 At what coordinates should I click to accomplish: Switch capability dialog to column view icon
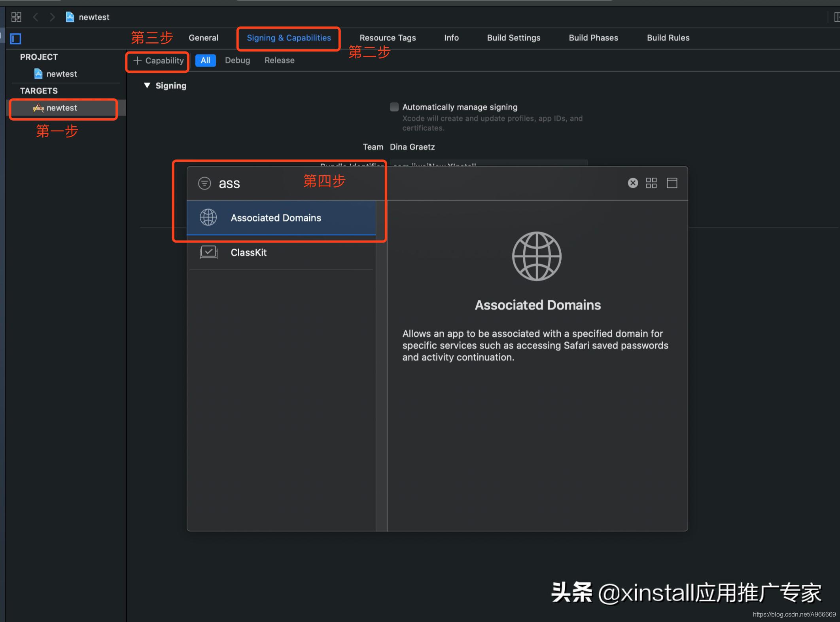pyautogui.click(x=672, y=183)
